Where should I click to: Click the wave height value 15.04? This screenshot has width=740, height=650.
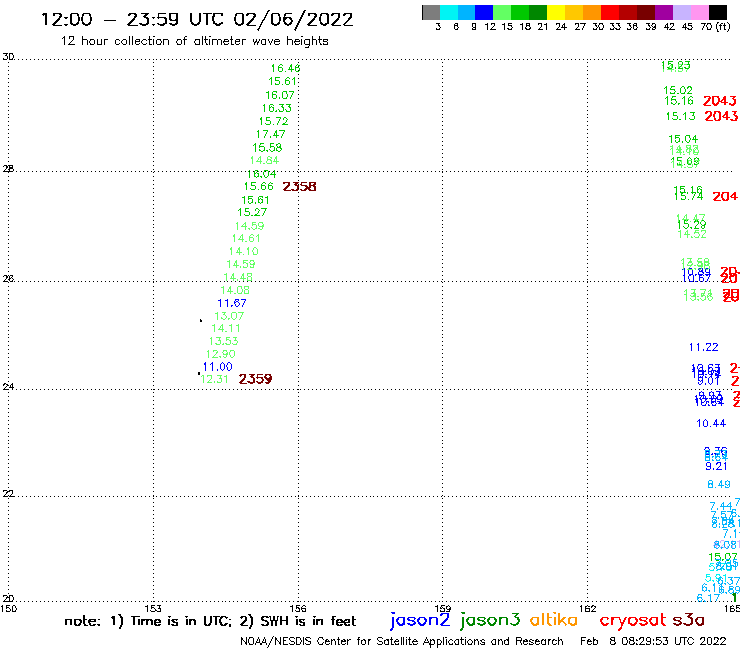(x=683, y=139)
